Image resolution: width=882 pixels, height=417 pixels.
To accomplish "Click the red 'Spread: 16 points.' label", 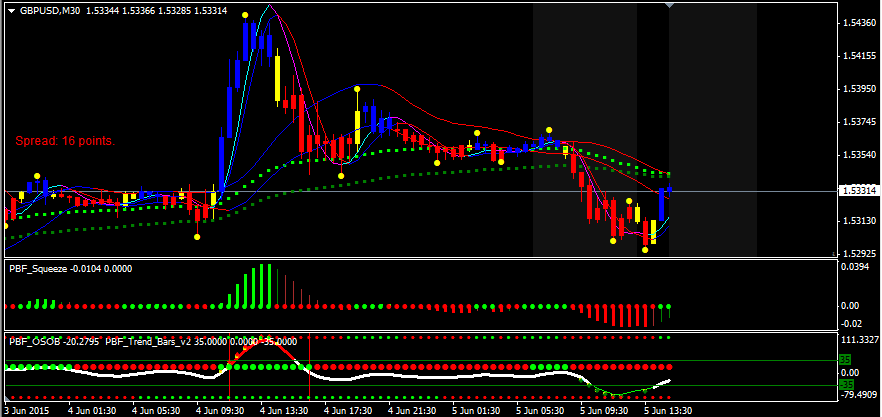I will (x=65, y=141).
